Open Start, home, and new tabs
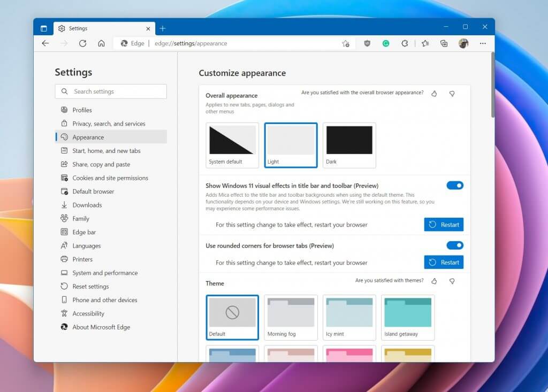548x392 pixels. [111, 151]
